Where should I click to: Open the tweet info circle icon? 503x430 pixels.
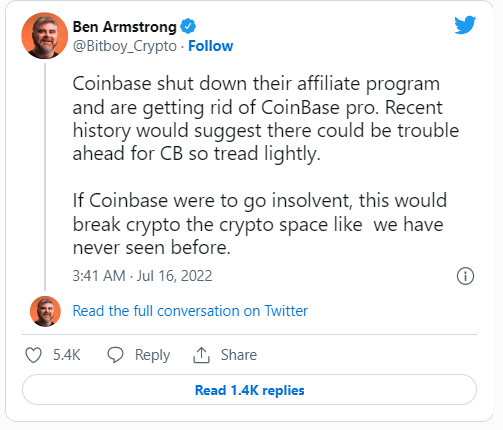point(465,276)
